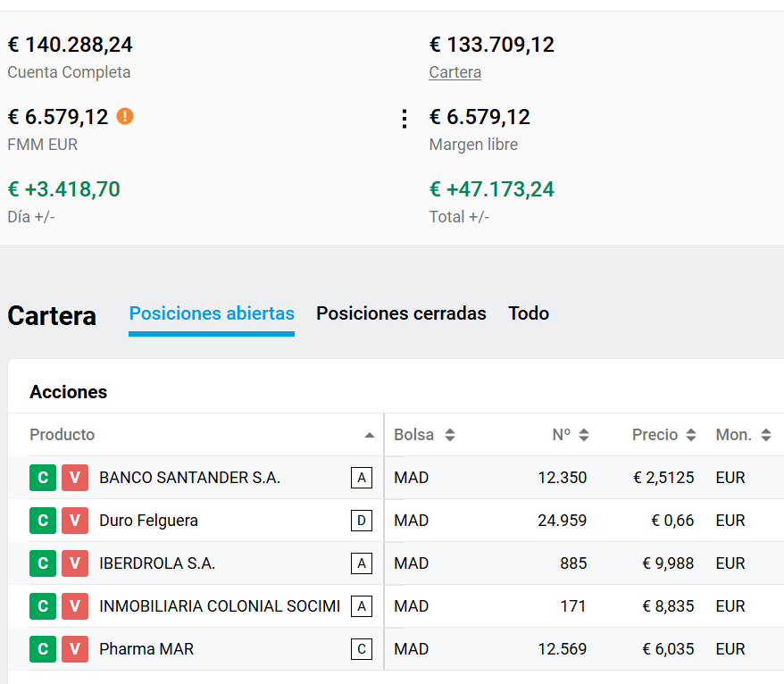Open BANCO SANTANDER S.A. product

coord(189,478)
